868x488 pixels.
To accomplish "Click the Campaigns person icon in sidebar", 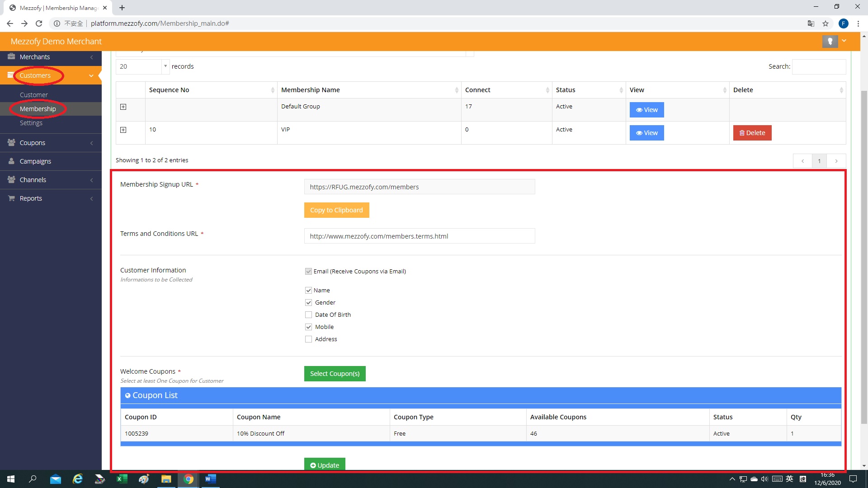I will pyautogui.click(x=11, y=161).
